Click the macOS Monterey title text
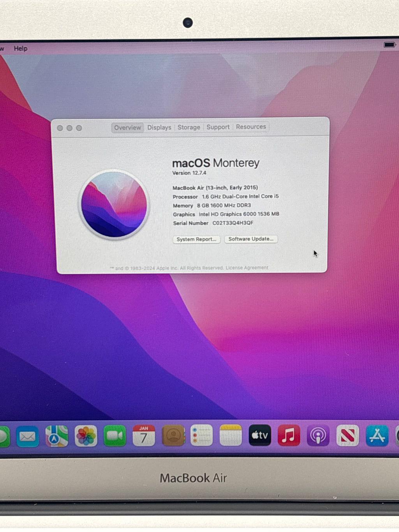399x532 pixels. tap(216, 163)
